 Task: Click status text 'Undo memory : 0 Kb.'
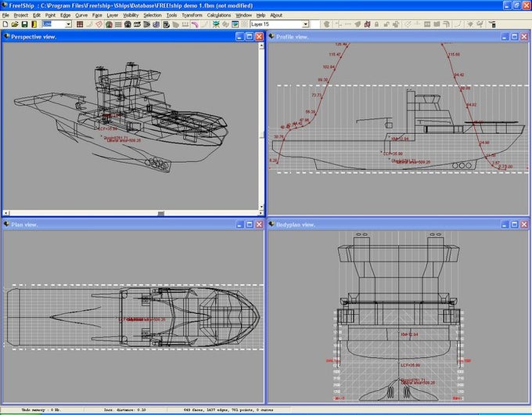(43, 410)
